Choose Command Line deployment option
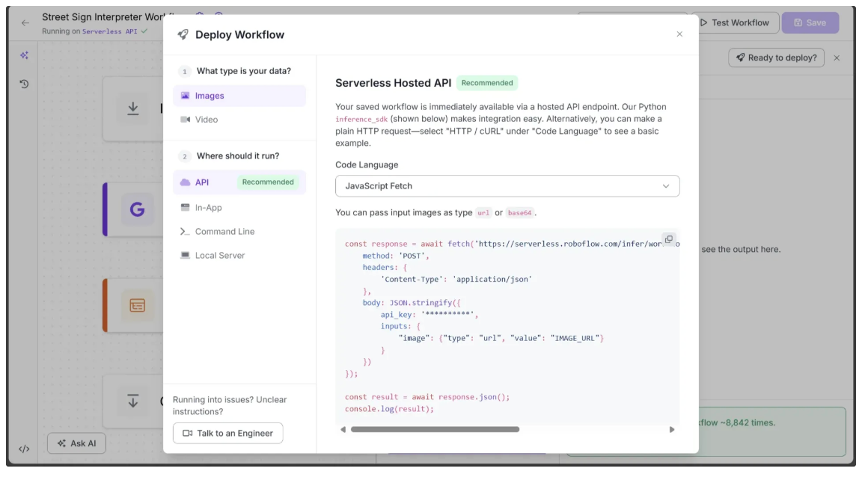 239,231
